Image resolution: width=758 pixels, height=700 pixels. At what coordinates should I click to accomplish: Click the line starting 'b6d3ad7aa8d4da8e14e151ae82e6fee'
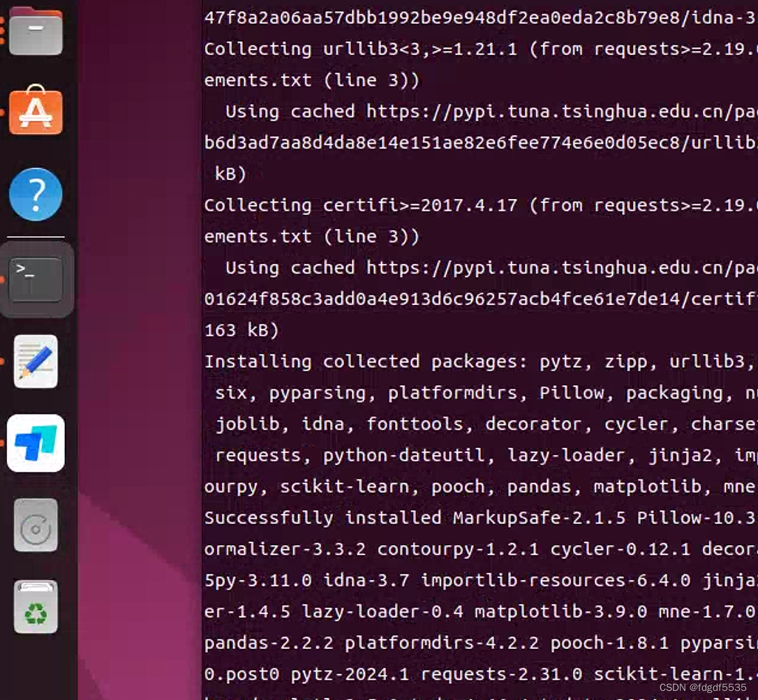tap(480, 142)
